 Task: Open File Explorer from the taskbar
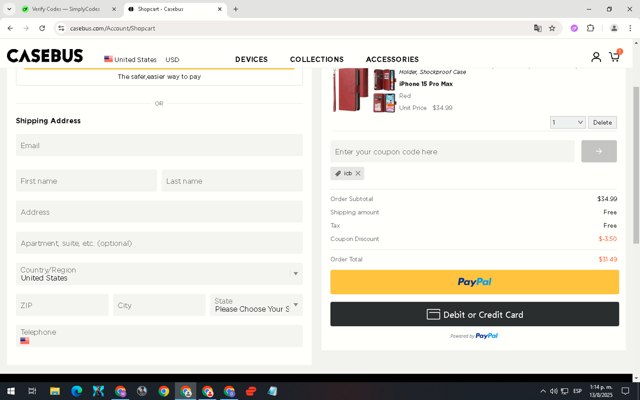tap(55, 391)
